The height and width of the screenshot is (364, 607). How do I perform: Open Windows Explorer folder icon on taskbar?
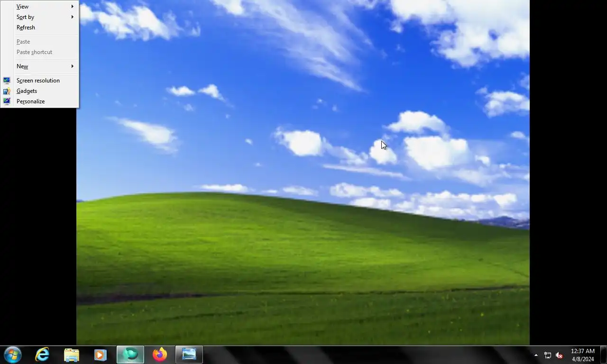72,355
